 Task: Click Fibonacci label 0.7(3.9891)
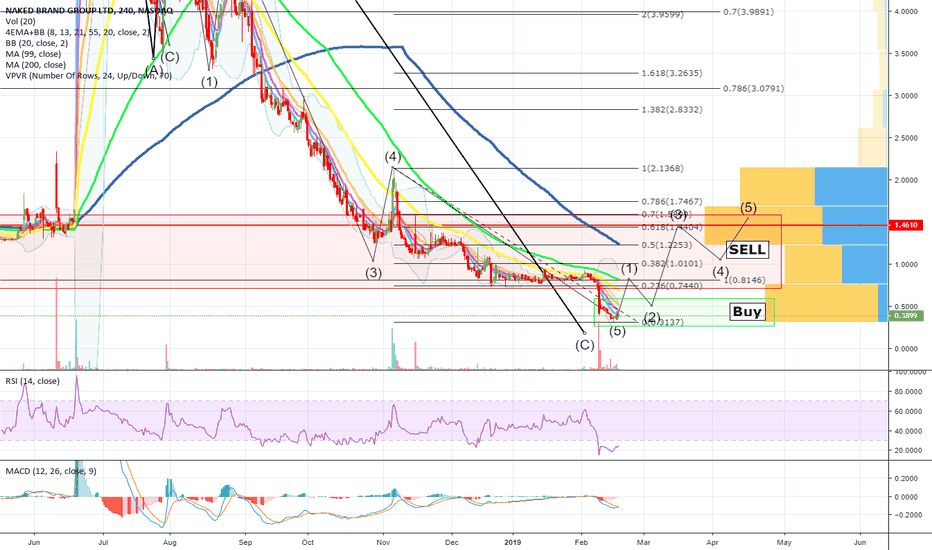[748, 11]
